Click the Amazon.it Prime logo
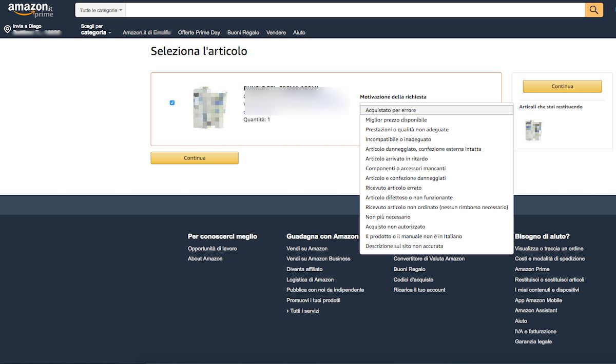This screenshot has width=616, height=364. pos(31,10)
